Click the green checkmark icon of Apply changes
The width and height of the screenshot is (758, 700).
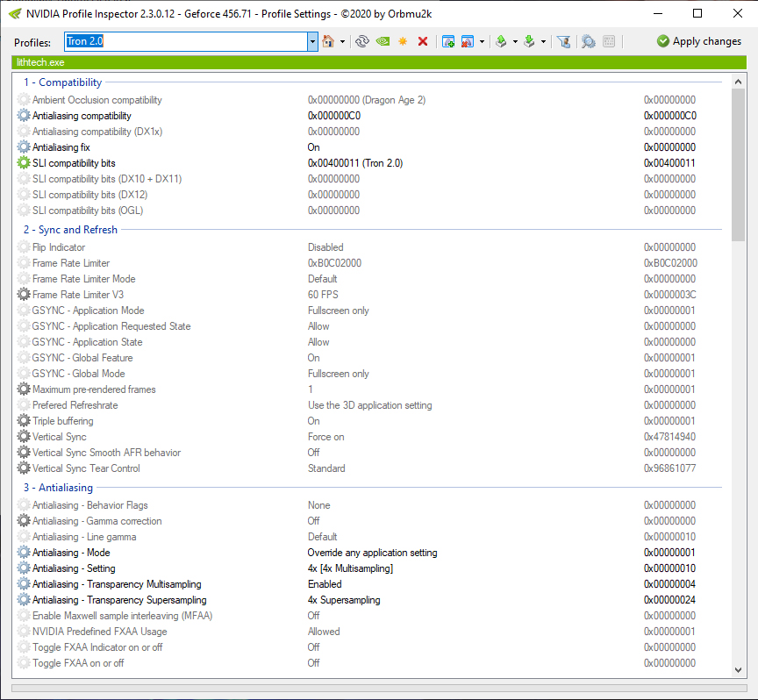tap(663, 41)
